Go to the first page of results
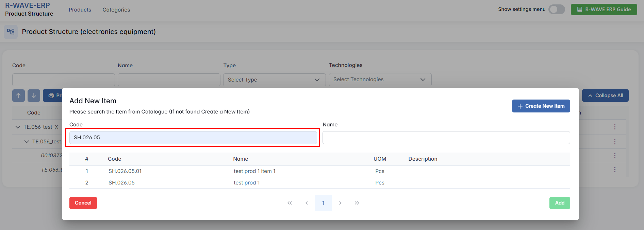This screenshot has width=644, height=230. [290, 203]
